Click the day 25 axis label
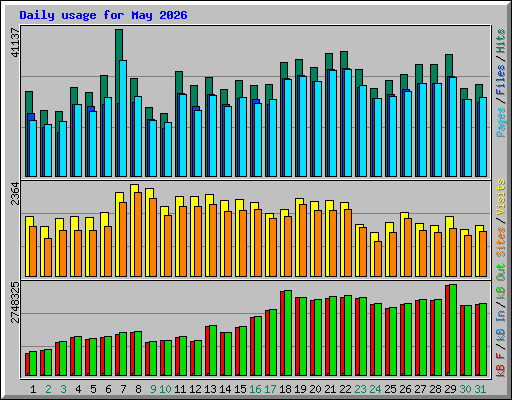Viewport: 512px width, 400px height. tap(390, 389)
